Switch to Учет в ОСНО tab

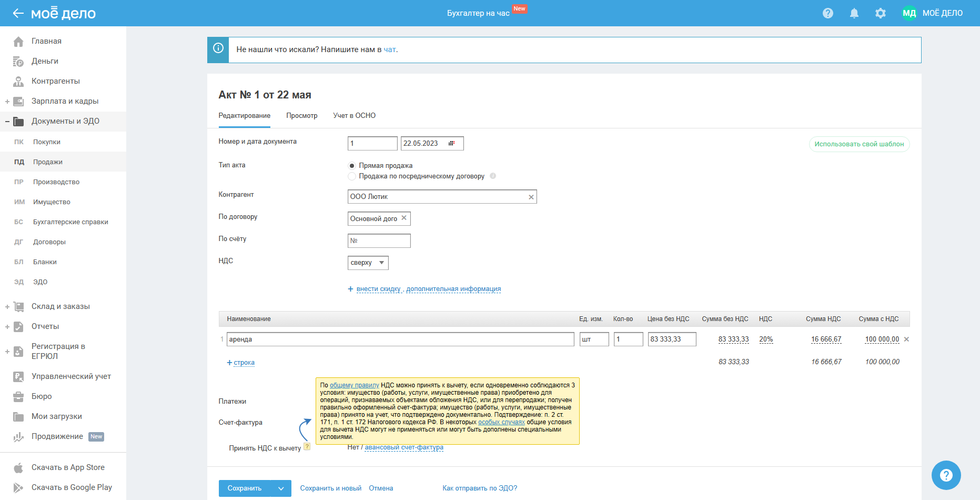355,116
